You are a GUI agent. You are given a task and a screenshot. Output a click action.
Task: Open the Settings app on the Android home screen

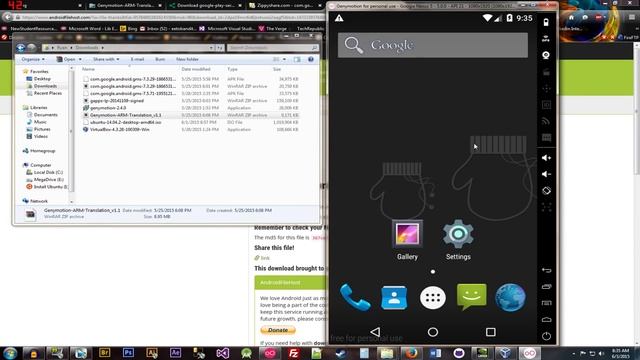coord(458,240)
